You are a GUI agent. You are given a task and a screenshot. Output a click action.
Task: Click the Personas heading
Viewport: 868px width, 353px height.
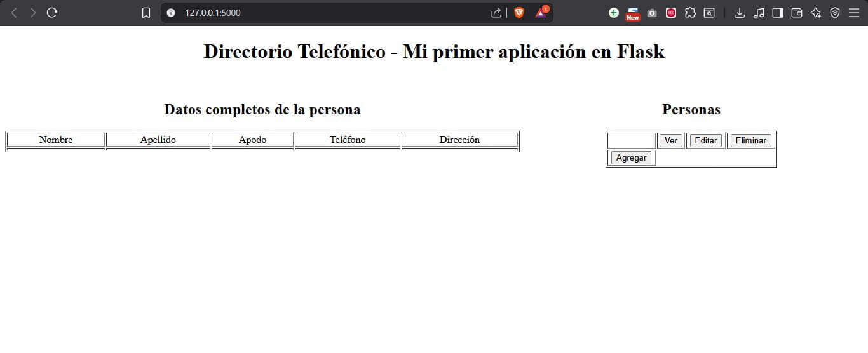tap(691, 109)
